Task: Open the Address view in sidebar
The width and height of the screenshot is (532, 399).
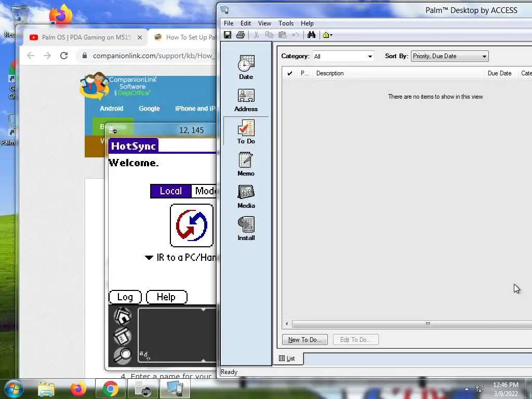Action: click(246, 100)
